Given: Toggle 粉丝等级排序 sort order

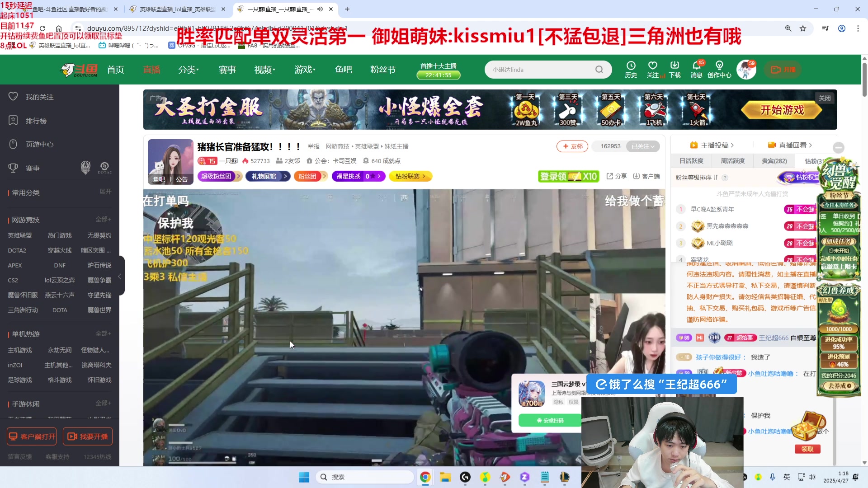Looking at the screenshot, I should pos(697,178).
